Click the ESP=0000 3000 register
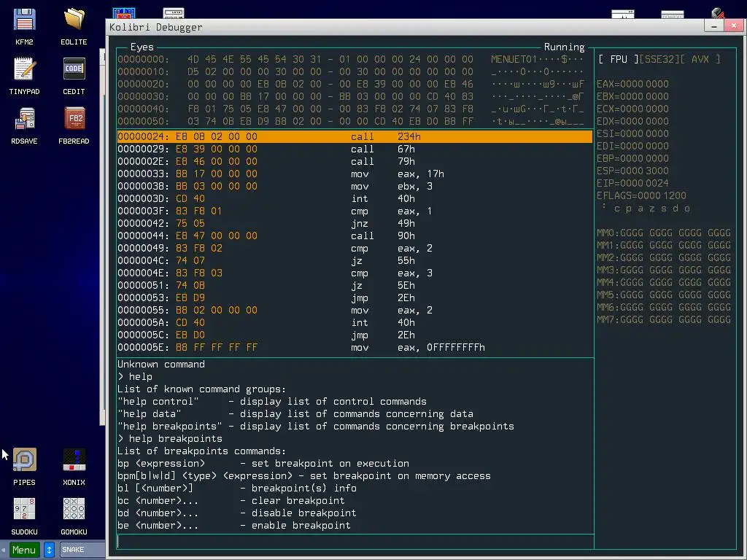The height and width of the screenshot is (560, 747). 632,171
